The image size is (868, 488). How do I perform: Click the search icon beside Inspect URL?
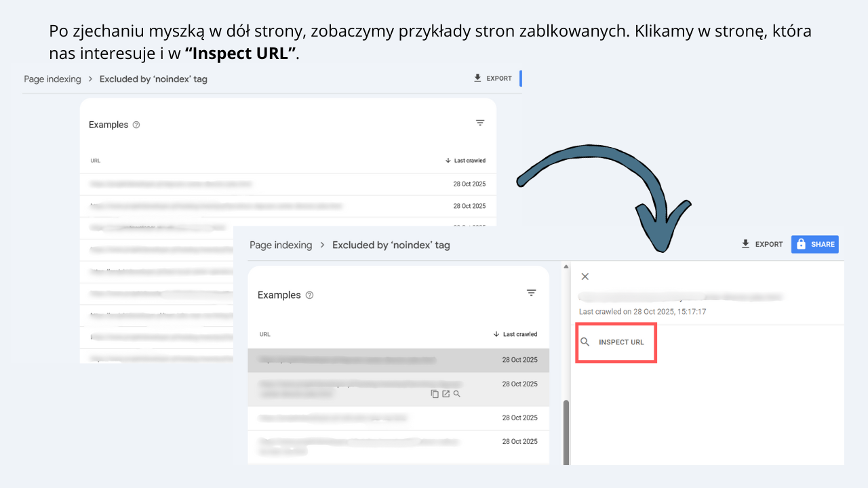[x=585, y=342]
